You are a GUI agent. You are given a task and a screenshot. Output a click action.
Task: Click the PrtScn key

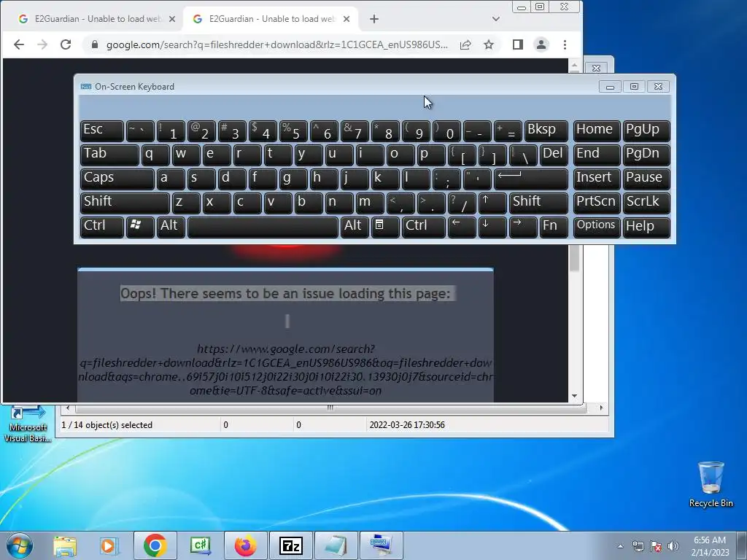(597, 203)
